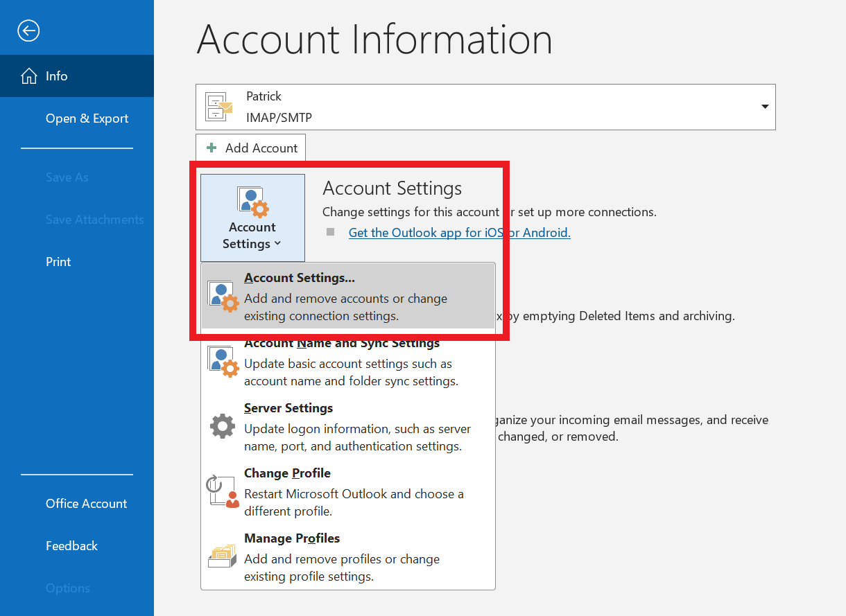Choose Account Name and Sync Settings

(348, 362)
